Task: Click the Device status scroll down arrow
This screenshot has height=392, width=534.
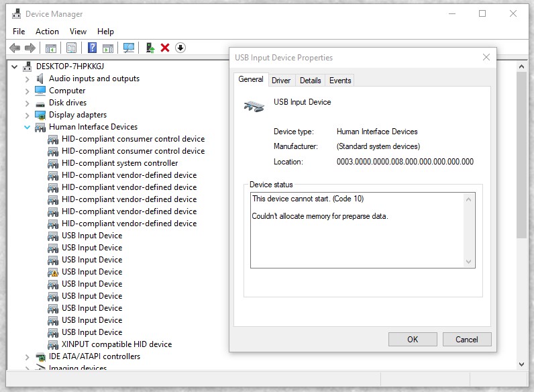Action: tap(469, 262)
